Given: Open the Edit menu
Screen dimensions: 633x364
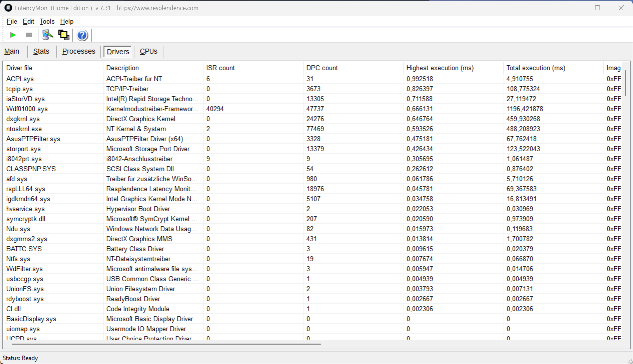Looking at the screenshot, I should click(28, 21).
